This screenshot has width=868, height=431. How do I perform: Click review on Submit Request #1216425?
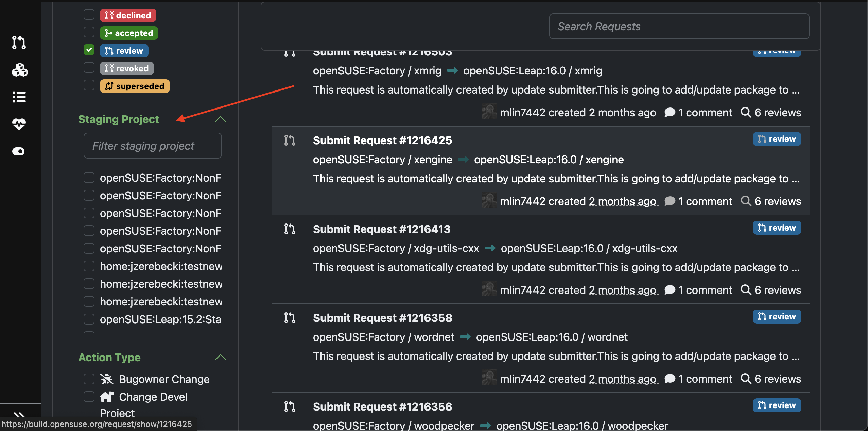pos(777,139)
